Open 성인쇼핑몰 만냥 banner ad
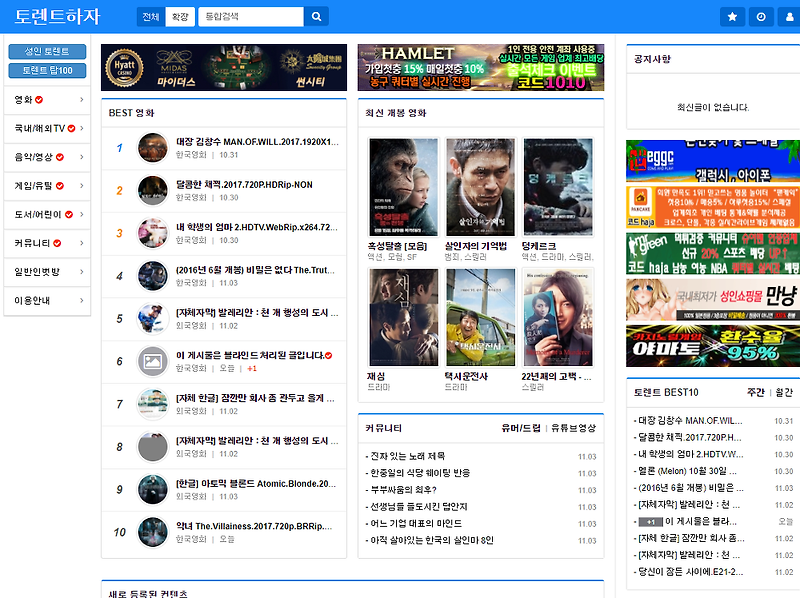Viewport: 800px width, 598px height. pos(713,300)
